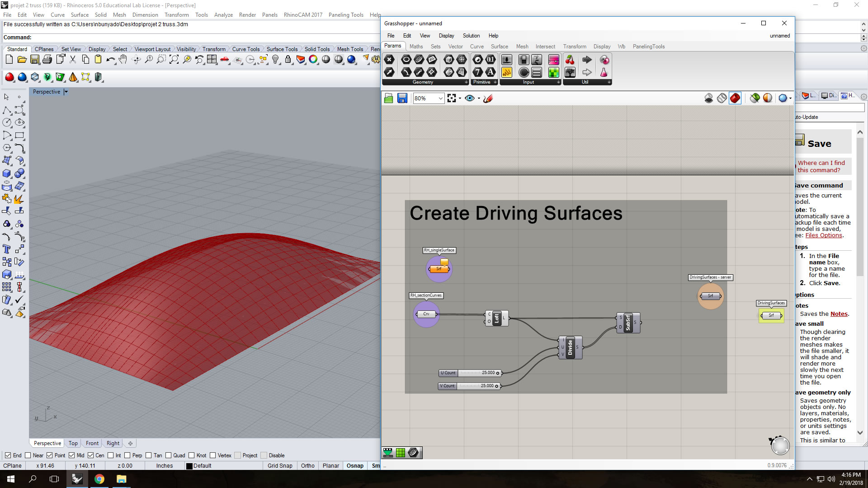Image resolution: width=868 pixels, height=488 pixels.
Task: Click the Divide component node
Action: pyautogui.click(x=570, y=347)
